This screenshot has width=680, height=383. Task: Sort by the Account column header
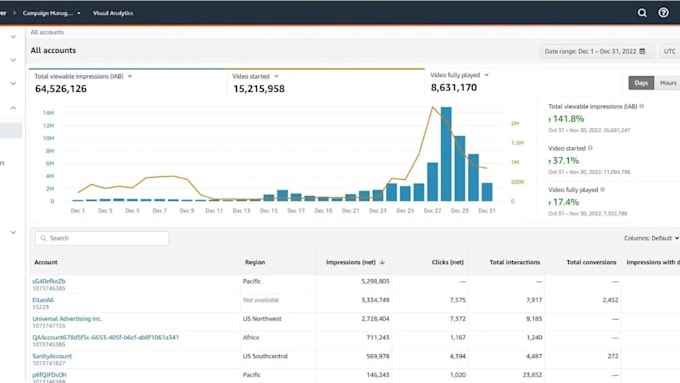46,262
